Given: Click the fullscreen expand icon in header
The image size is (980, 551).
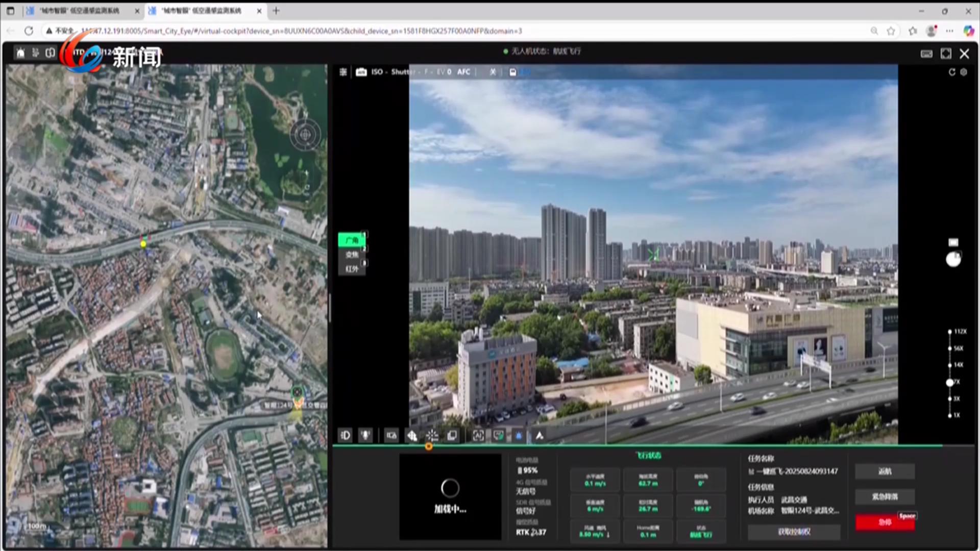Looking at the screenshot, I should click(946, 54).
